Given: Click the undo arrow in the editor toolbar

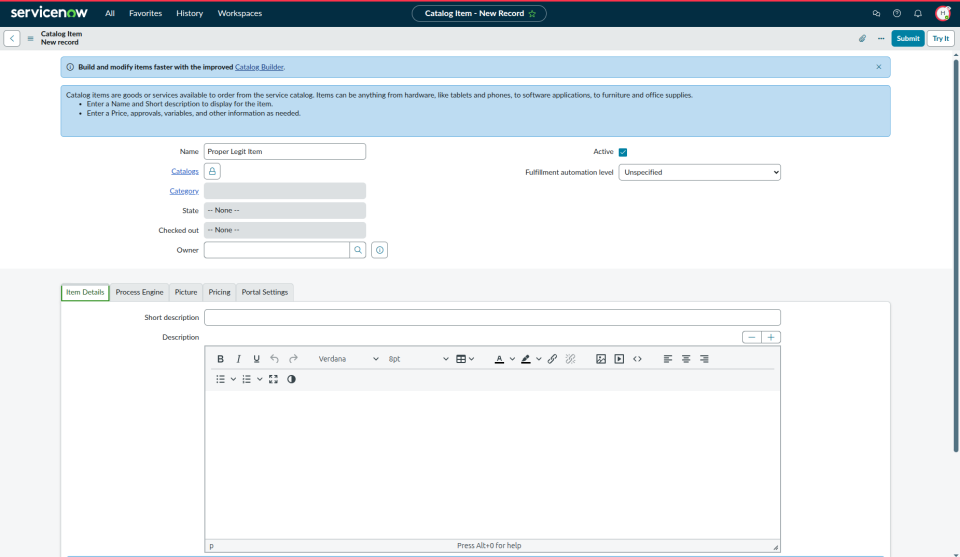Looking at the screenshot, I should [275, 359].
